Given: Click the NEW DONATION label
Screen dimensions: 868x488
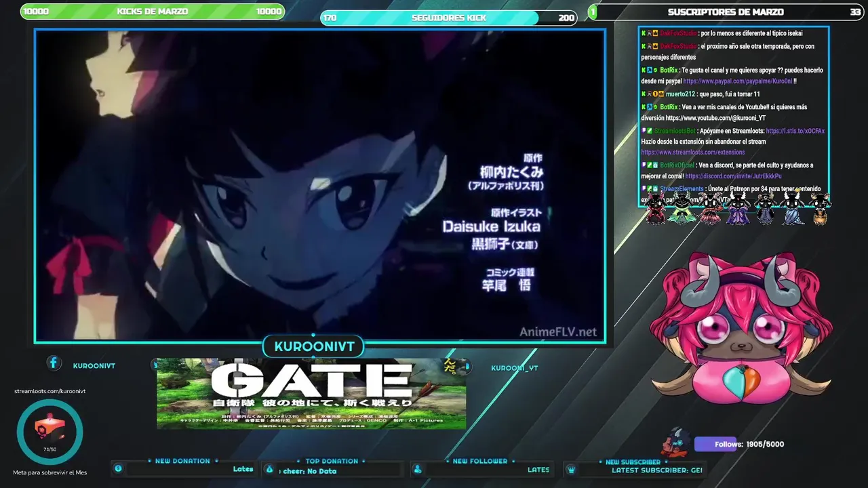Looking at the screenshot, I should [x=182, y=461].
